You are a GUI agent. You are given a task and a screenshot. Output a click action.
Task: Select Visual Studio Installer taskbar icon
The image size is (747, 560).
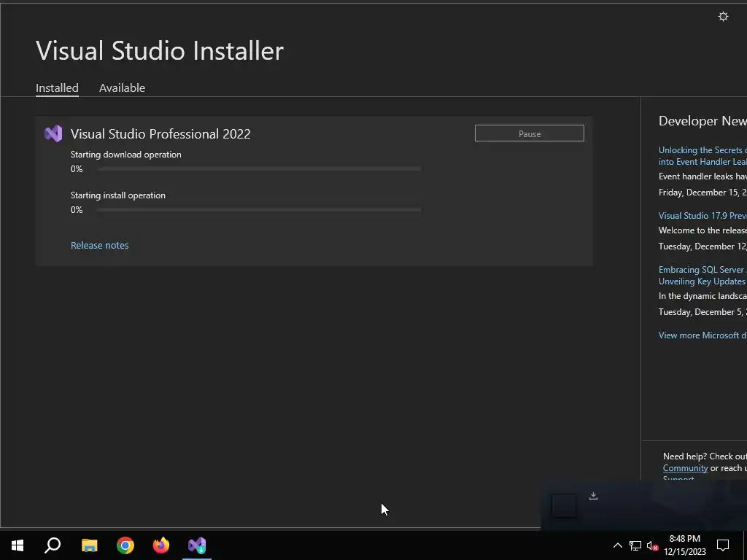point(197,545)
